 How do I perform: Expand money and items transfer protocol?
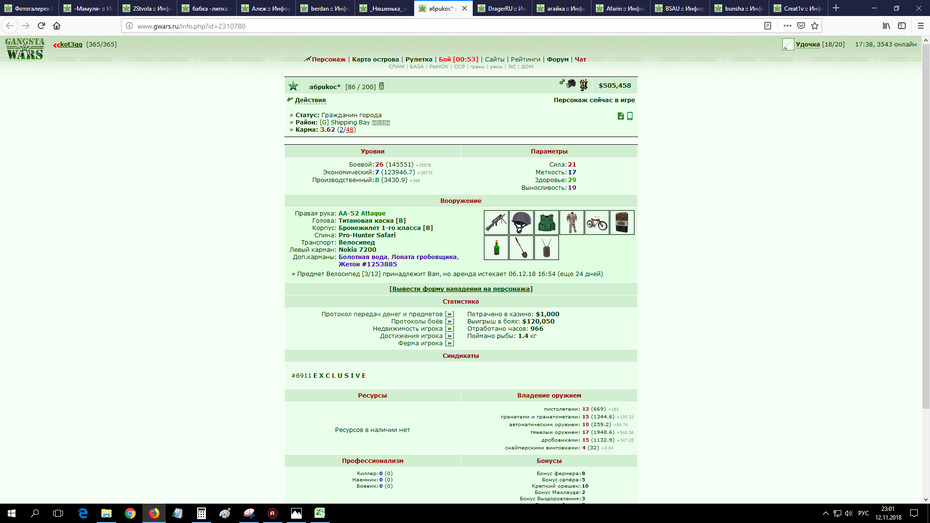449,314
